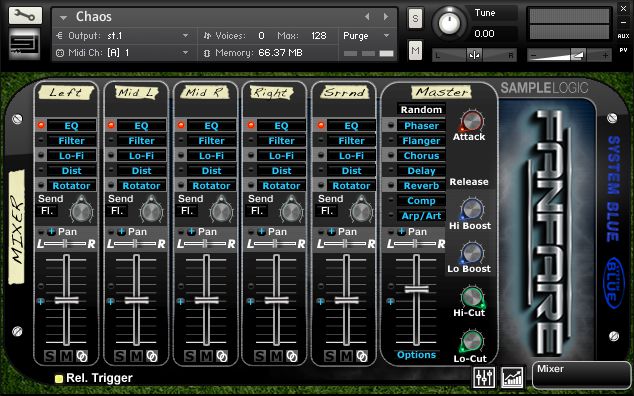
Task: Solo the Left channel
Action: 50,356
